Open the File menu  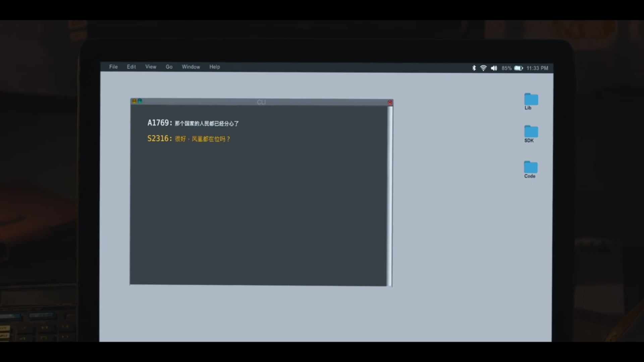[113, 67]
